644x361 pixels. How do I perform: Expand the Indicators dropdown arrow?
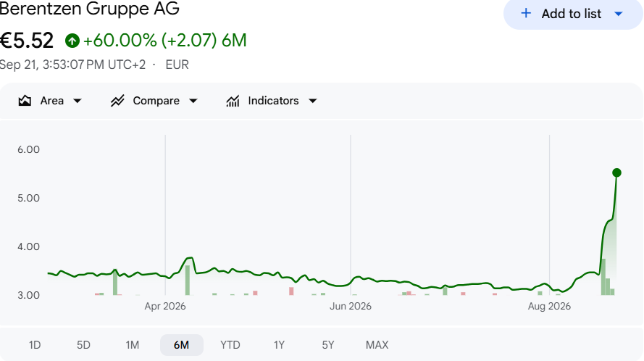[312, 101]
